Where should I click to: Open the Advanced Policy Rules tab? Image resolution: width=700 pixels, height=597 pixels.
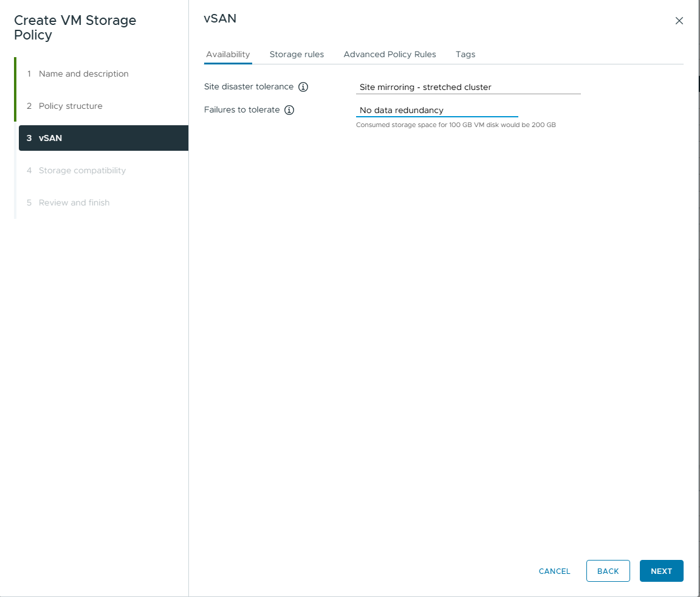click(x=389, y=54)
